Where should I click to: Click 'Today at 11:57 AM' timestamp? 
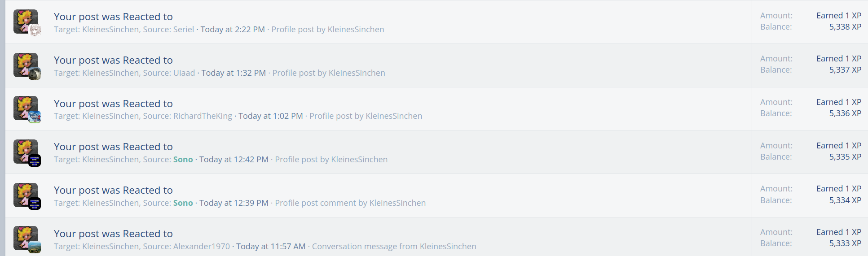click(271, 247)
